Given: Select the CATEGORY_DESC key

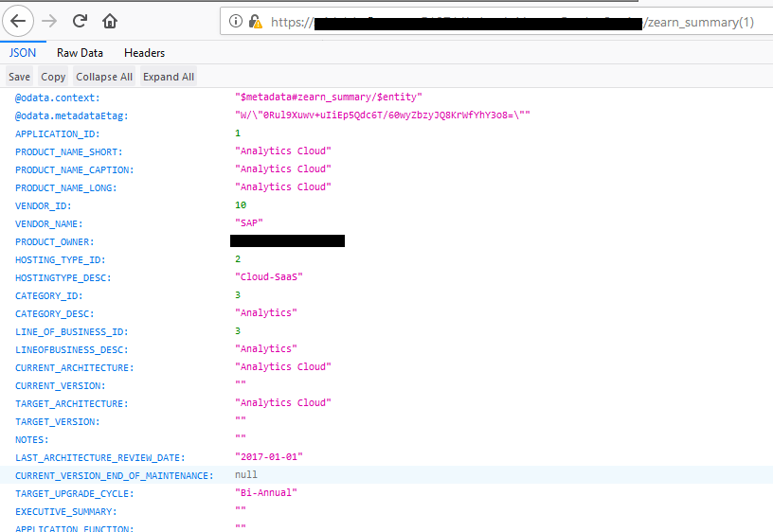Looking at the screenshot, I should 54,313.
